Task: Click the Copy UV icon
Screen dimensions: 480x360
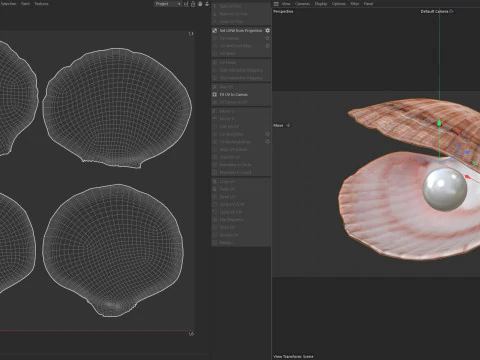Action: click(x=215, y=182)
